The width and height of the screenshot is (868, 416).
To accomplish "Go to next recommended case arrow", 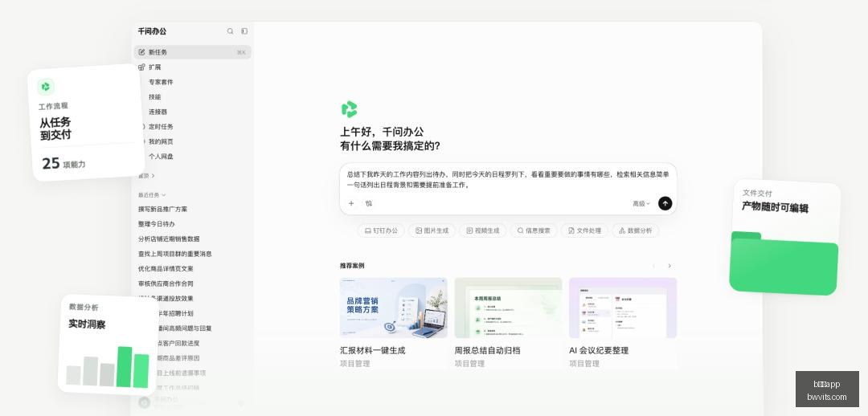I will click(669, 266).
